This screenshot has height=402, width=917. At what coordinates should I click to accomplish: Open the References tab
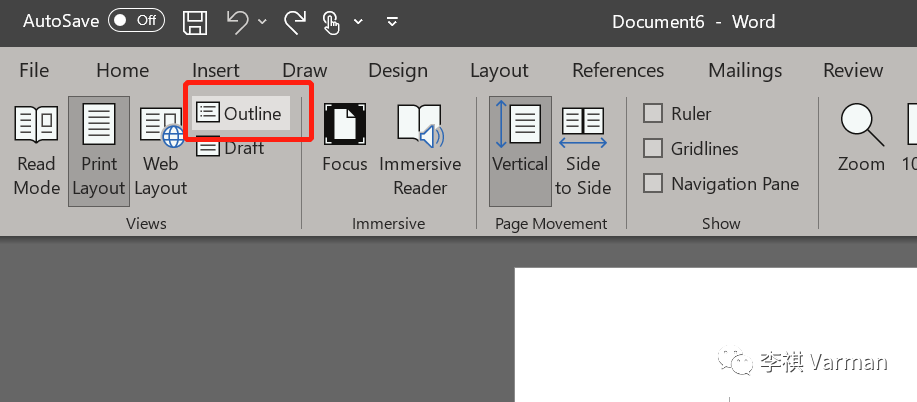(x=617, y=70)
